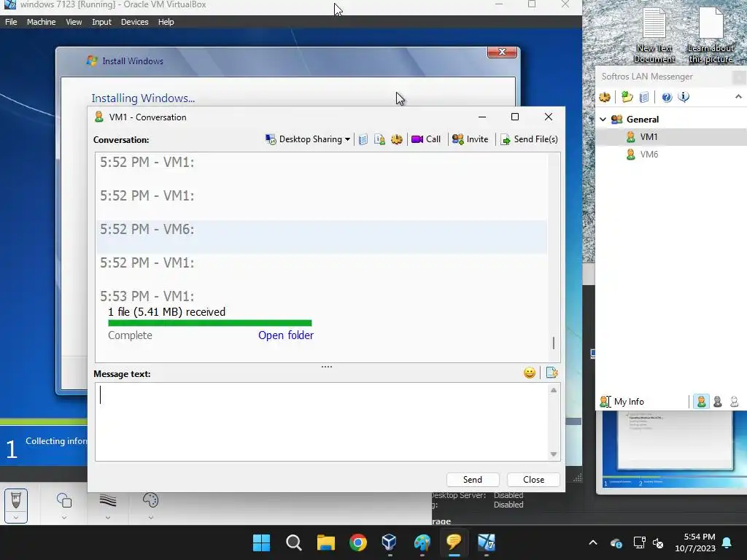The height and width of the screenshot is (560, 747).
Task: Click inside the Message text input box
Action: tap(322, 422)
